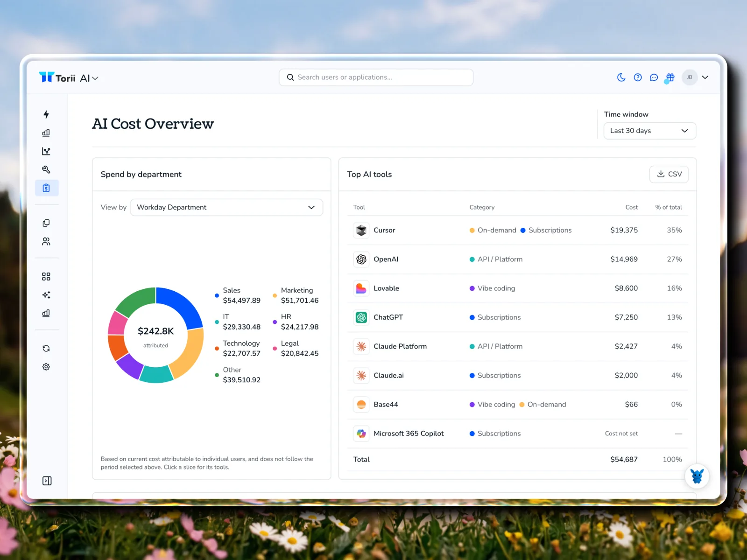Open the line graph analytics sidebar icon
This screenshot has height=560, width=747.
tap(46, 151)
